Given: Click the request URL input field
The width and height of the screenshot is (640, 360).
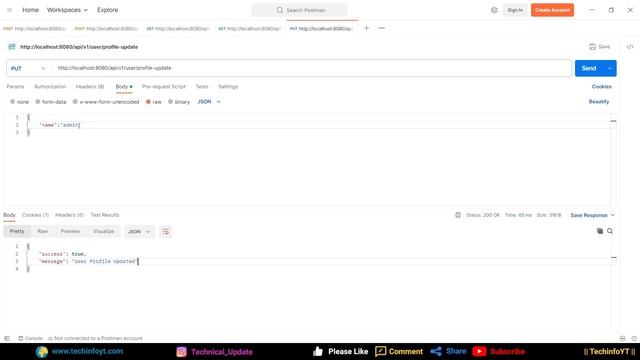Looking at the screenshot, I should 312,68.
